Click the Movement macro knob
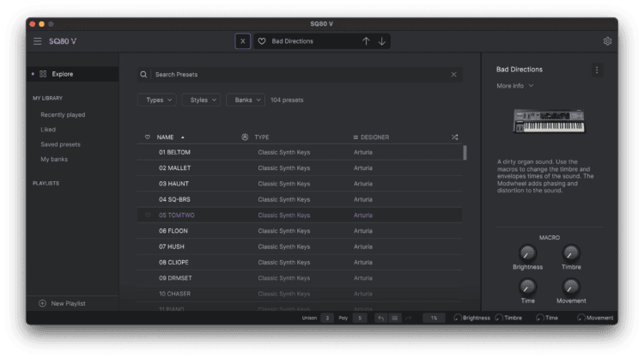The height and width of the screenshot is (359, 644). tap(571, 287)
